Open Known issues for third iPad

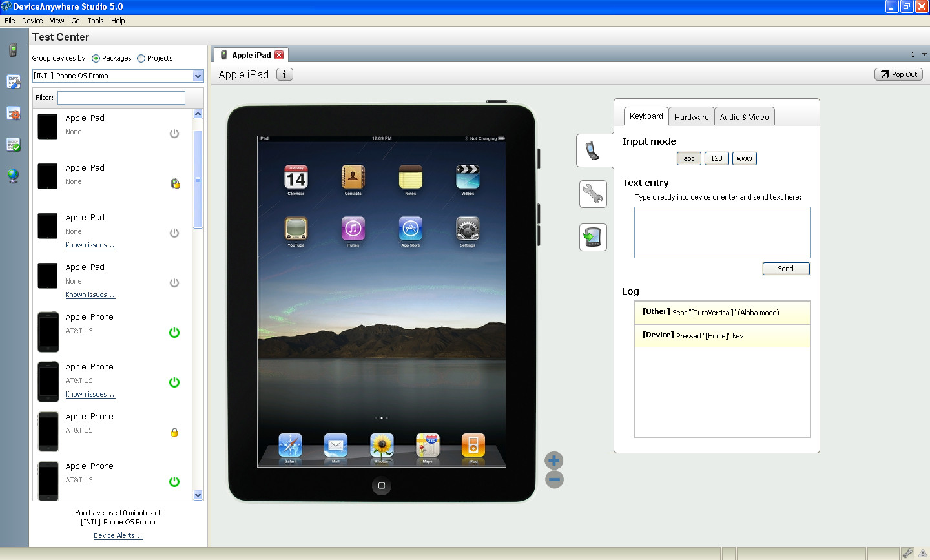tap(90, 245)
